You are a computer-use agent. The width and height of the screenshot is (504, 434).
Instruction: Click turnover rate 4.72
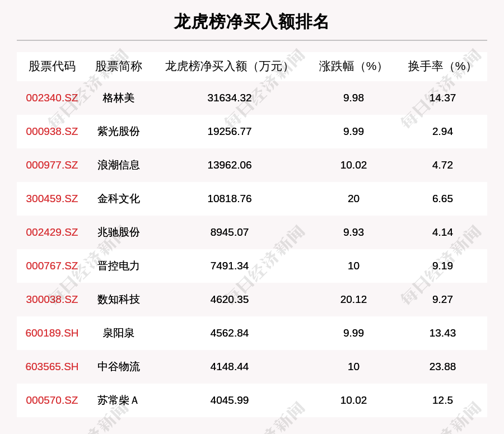tap(442, 165)
